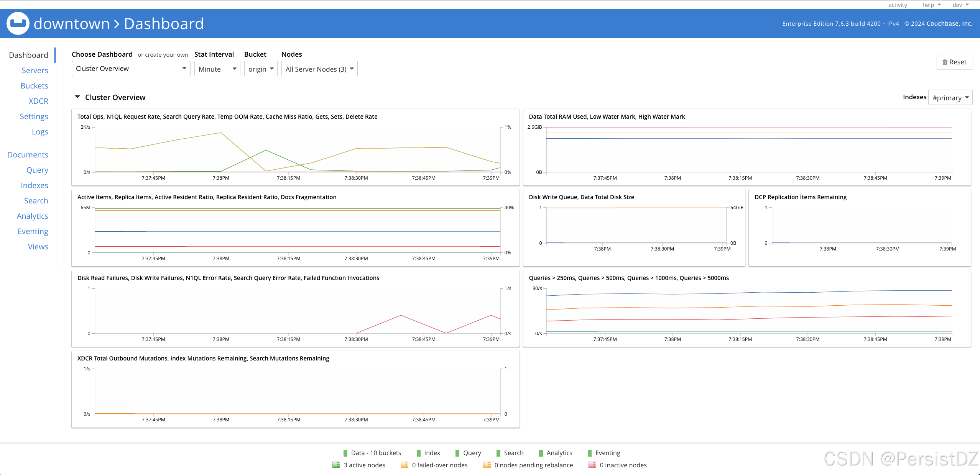980x475 pixels.
Task: Click the inactive nodes server icon
Action: click(x=592, y=465)
